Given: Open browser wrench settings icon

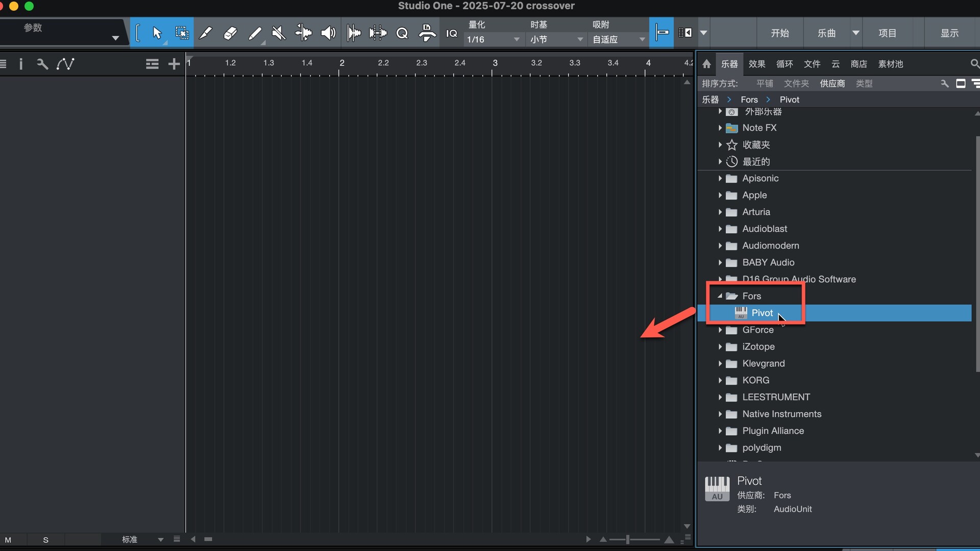Looking at the screenshot, I should pos(945,83).
